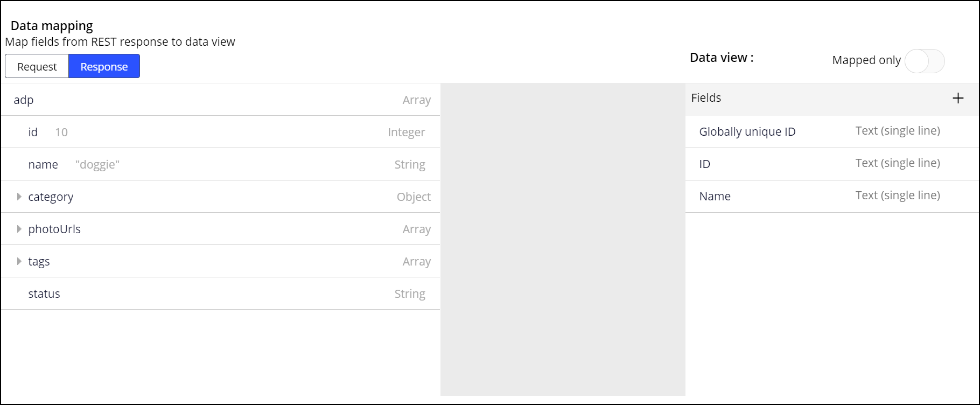
Task: Click the status response field
Action: [44, 294]
